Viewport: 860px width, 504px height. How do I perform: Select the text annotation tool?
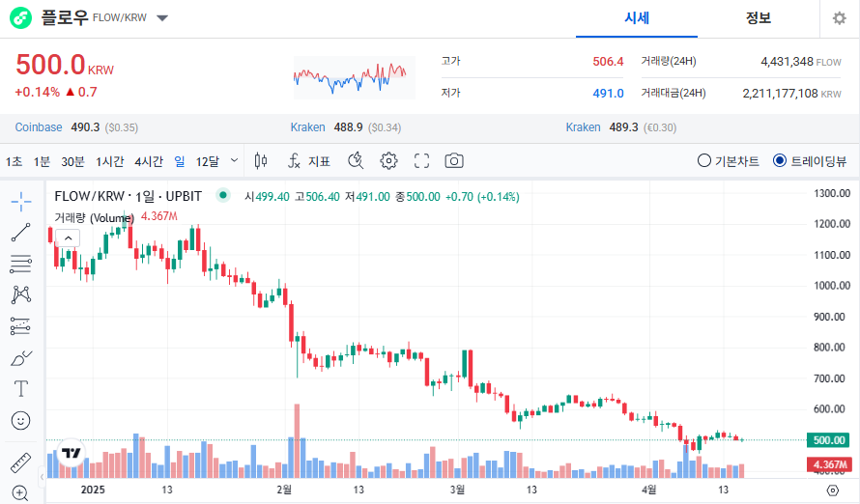[x=21, y=389]
